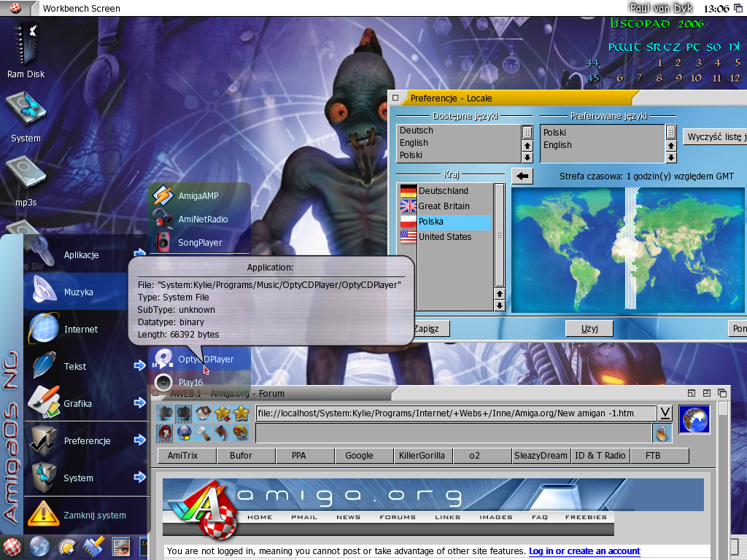
Task: Click the eye picture viewer dock icon
Action: 121,547
